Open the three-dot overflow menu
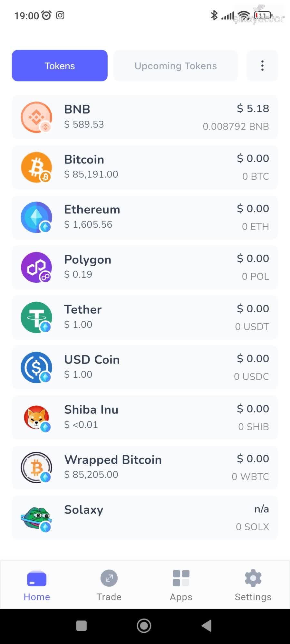 [x=262, y=65]
